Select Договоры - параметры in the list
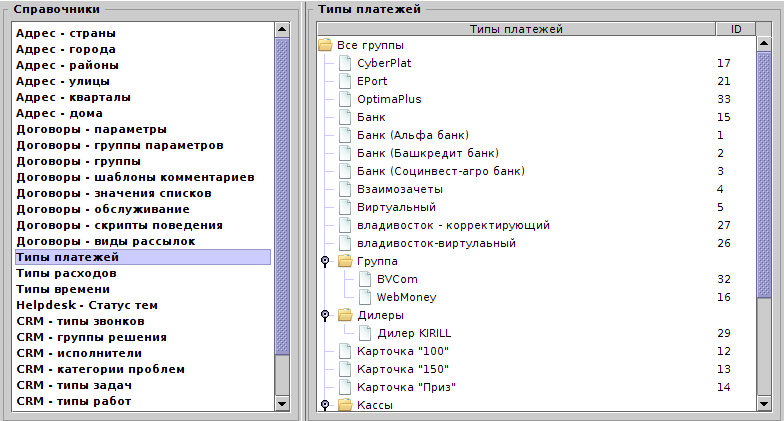This screenshot has height=421, width=784. (x=91, y=129)
